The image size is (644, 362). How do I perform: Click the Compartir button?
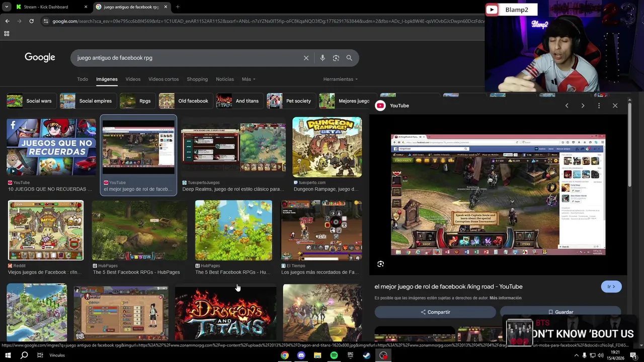435,312
